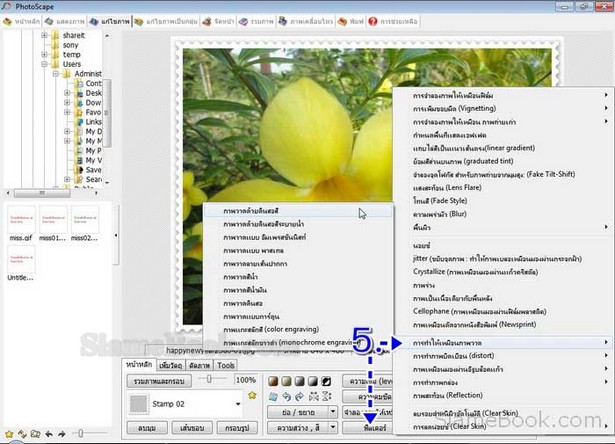Image resolution: width=615 pixels, height=444 pixels.
Task: Select the Save folder in tree
Action: tap(93, 170)
